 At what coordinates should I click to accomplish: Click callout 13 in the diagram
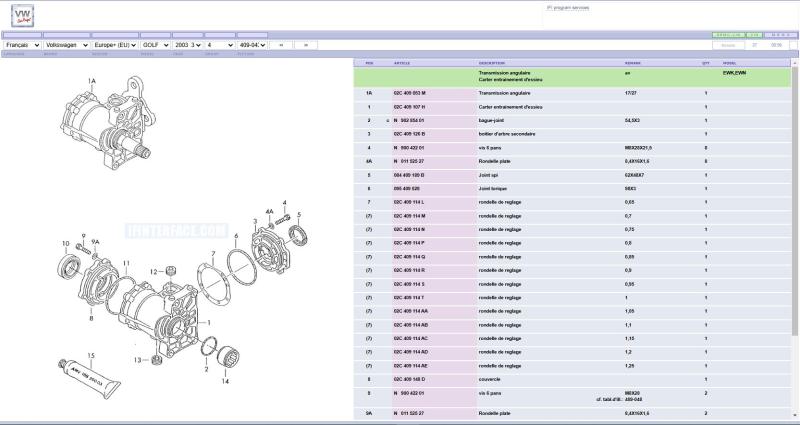138,360
